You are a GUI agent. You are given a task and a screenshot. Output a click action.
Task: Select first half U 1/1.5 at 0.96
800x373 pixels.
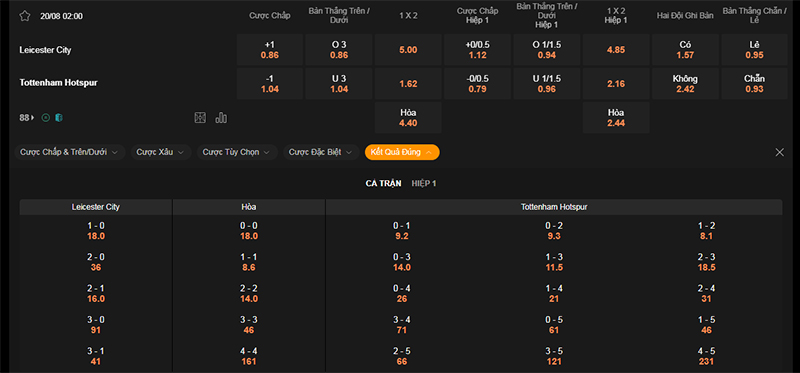point(547,84)
